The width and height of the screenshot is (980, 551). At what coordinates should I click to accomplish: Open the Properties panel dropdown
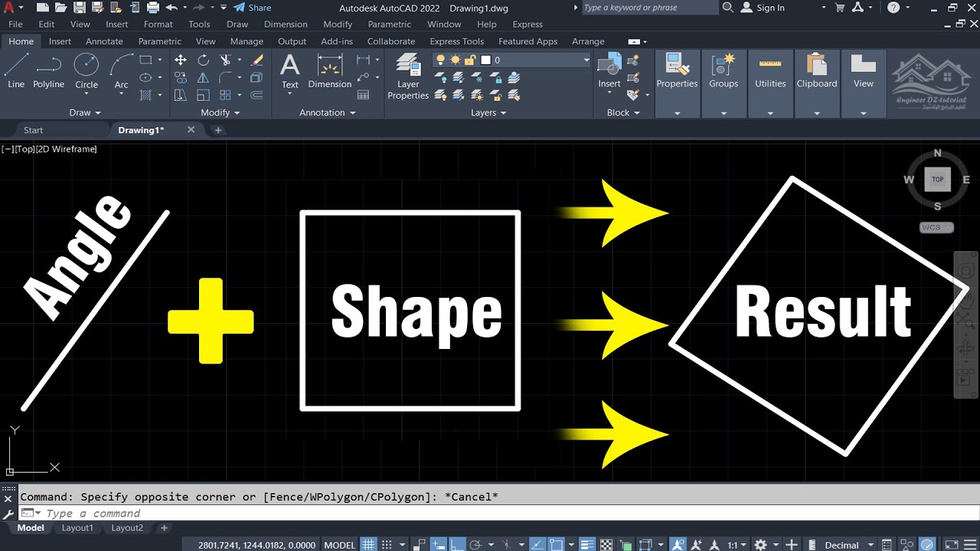pyautogui.click(x=677, y=113)
